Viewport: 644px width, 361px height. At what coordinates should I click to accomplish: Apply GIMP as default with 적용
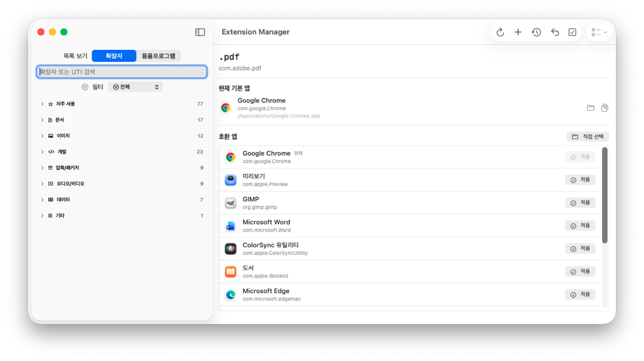click(580, 203)
